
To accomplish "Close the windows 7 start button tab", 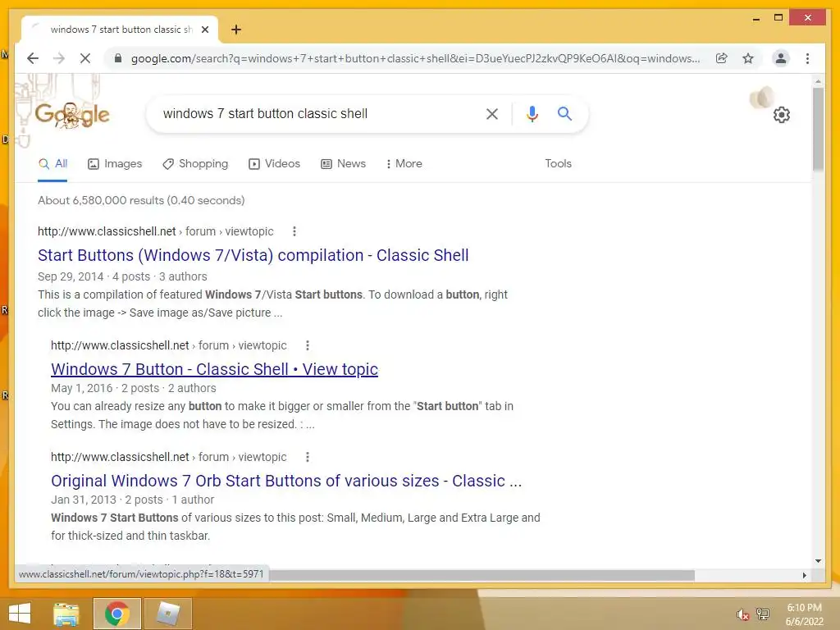I will [204, 30].
